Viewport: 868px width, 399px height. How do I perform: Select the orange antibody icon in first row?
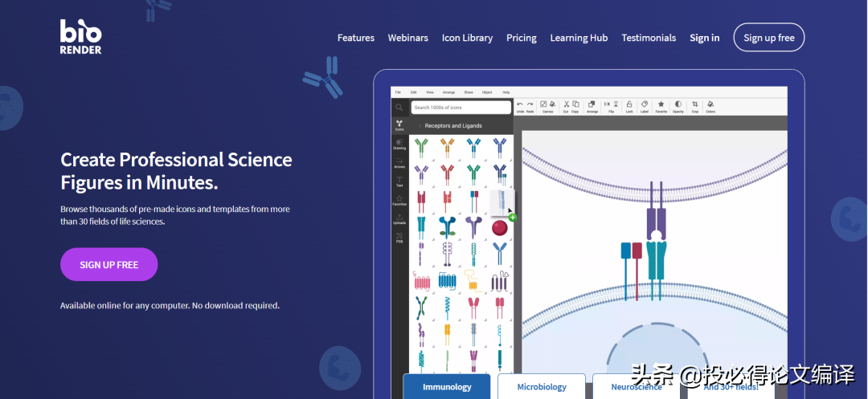click(x=448, y=148)
